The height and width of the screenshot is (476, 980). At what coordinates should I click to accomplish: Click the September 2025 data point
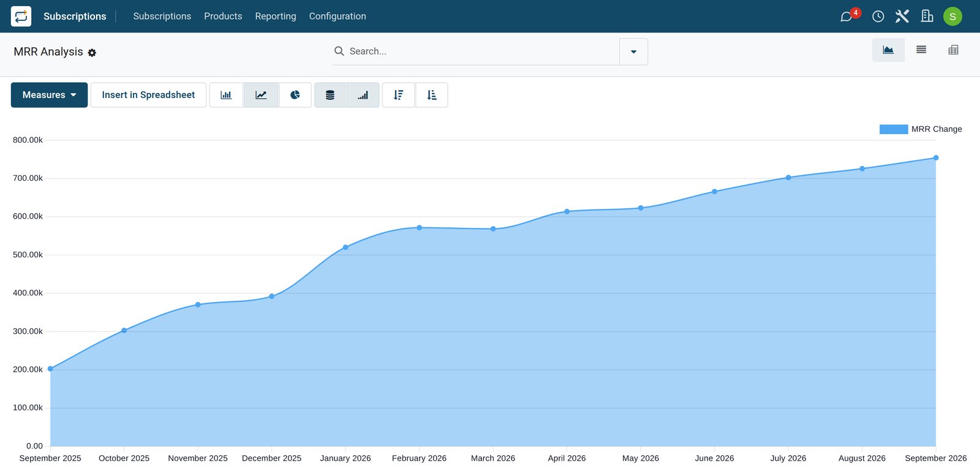pyautogui.click(x=50, y=369)
